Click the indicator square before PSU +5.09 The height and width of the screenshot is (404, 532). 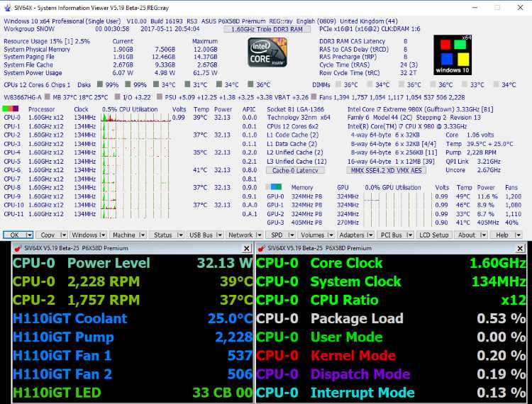pyautogui.click(x=160, y=97)
